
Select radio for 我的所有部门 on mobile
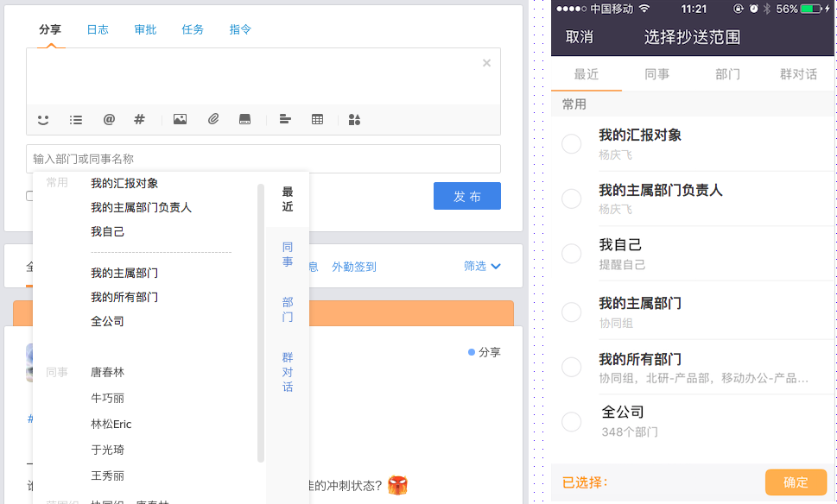click(571, 367)
